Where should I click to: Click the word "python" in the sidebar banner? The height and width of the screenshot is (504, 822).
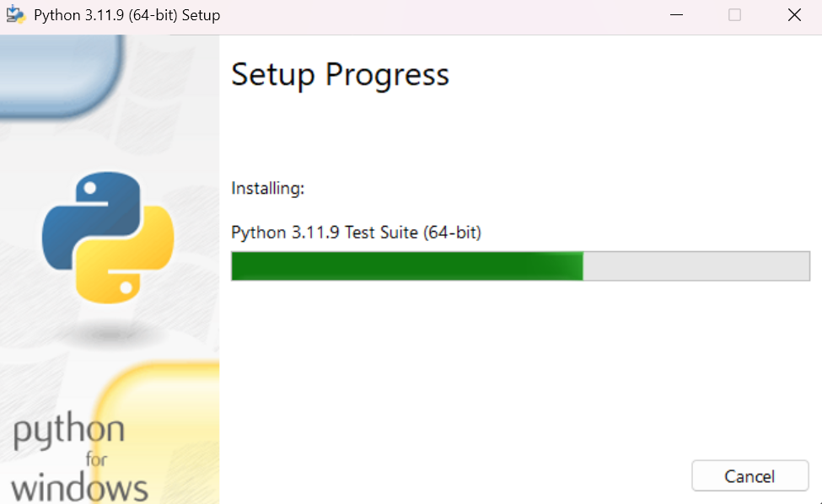tap(69, 432)
